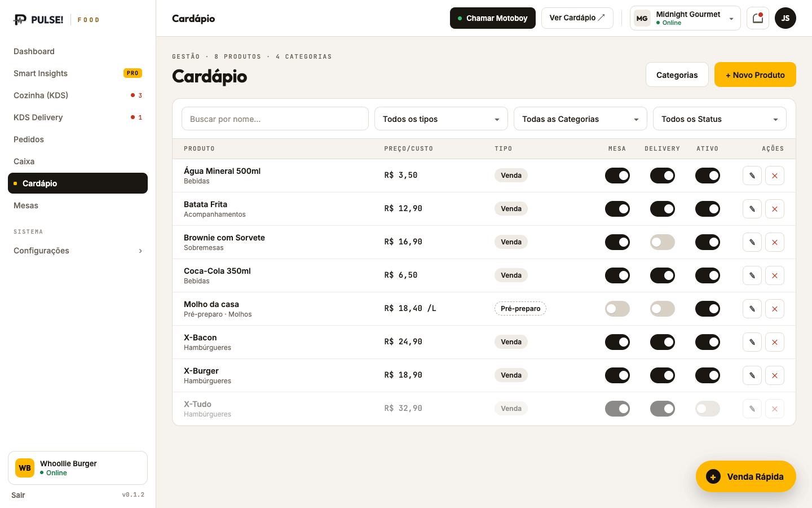Click the JS user avatar
The height and width of the screenshot is (508, 812).
click(x=785, y=18)
